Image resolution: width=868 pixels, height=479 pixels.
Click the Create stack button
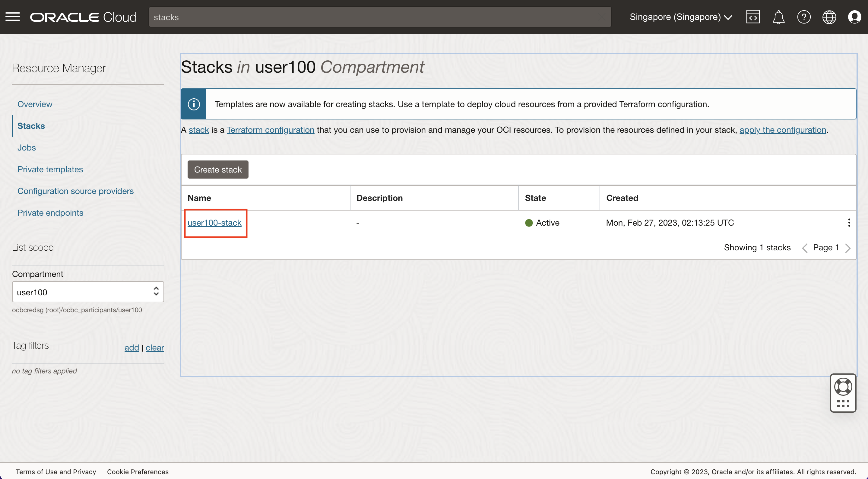coord(218,170)
